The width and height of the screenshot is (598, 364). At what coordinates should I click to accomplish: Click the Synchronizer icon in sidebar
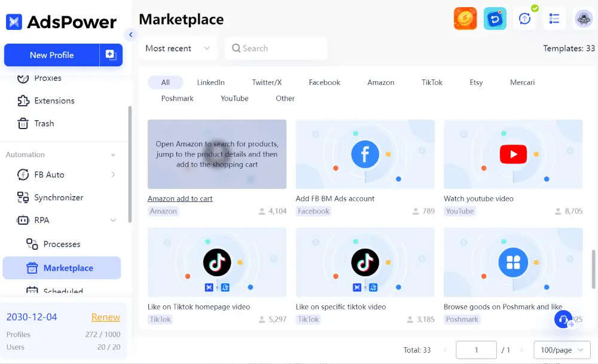(x=23, y=197)
